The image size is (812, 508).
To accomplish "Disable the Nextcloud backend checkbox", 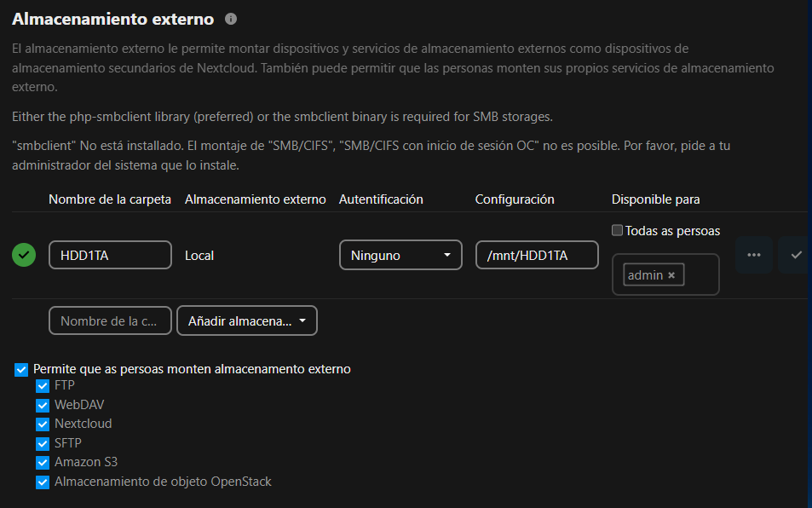I will pyautogui.click(x=43, y=424).
